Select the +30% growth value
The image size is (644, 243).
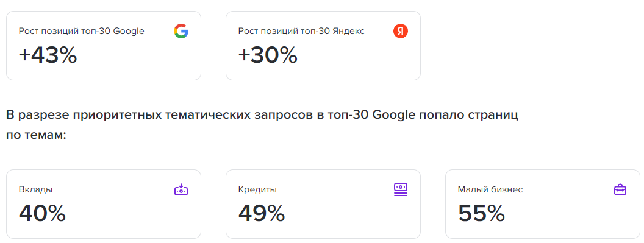[268, 55]
